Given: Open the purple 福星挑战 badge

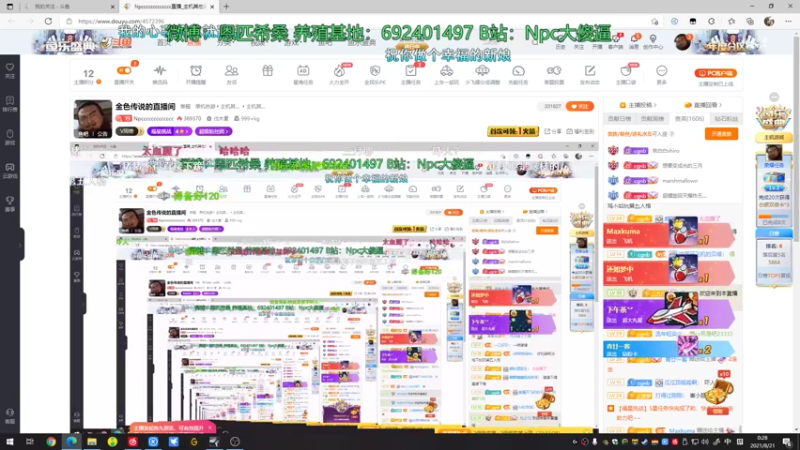Looking at the screenshot, I should coord(169,131).
